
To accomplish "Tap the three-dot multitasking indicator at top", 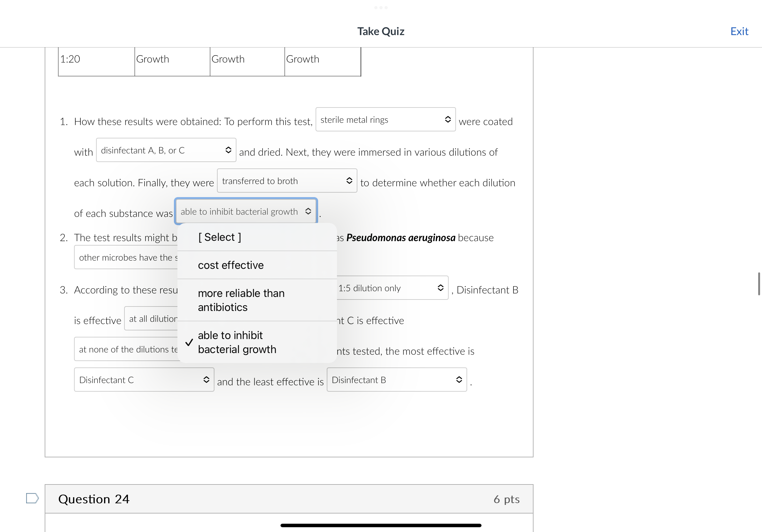I will click(381, 7).
